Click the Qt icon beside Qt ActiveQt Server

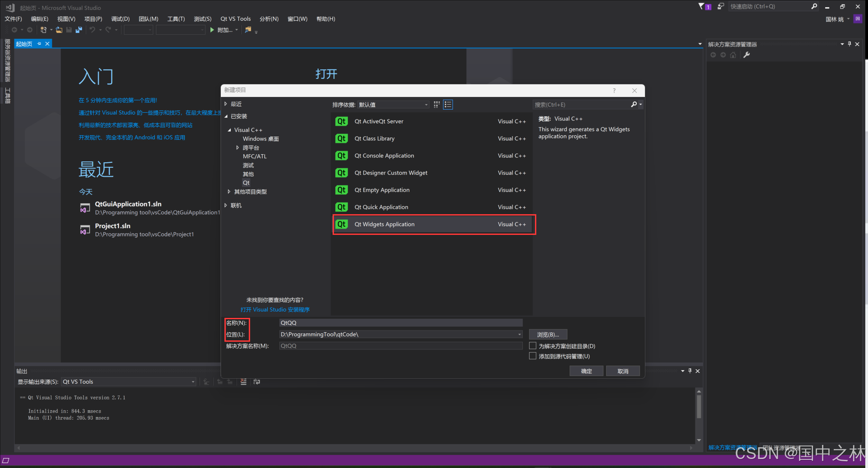point(342,121)
